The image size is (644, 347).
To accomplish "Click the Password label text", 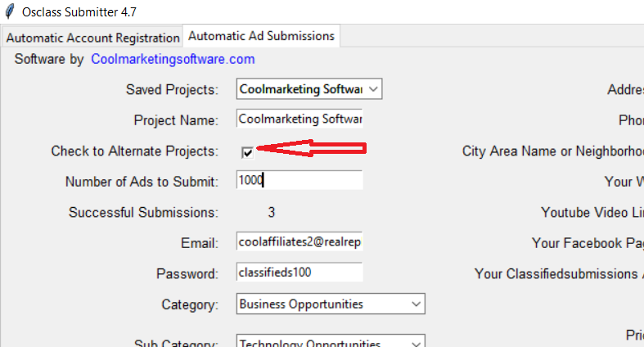I will click(x=187, y=274).
